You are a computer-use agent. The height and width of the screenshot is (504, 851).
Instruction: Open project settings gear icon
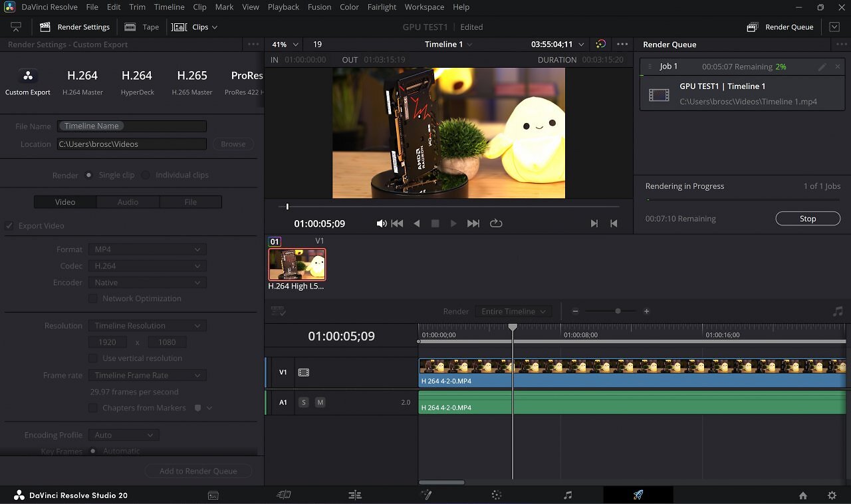(832, 495)
